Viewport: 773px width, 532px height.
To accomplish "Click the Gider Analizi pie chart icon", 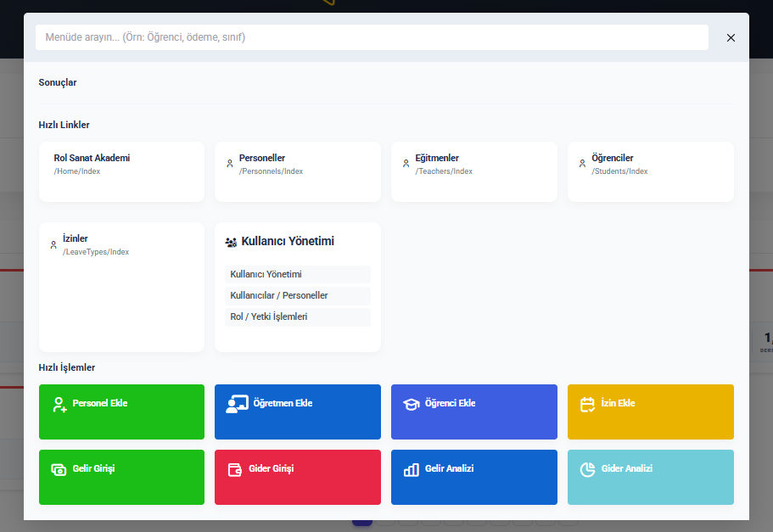I will 588,469.
